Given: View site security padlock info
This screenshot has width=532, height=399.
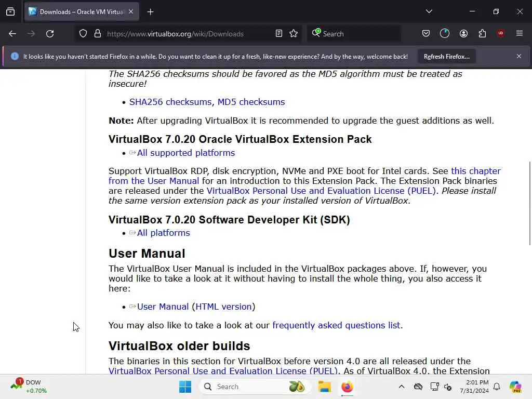Looking at the screenshot, I should coord(98,34).
